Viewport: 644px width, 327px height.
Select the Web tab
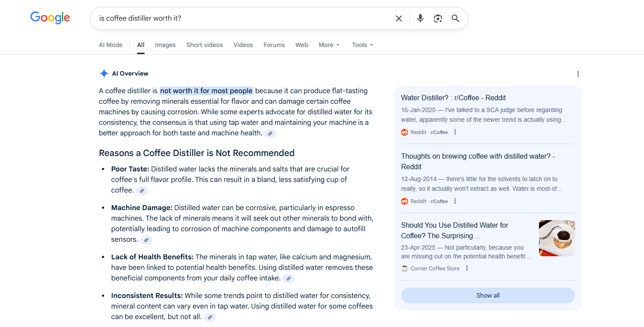(x=302, y=45)
